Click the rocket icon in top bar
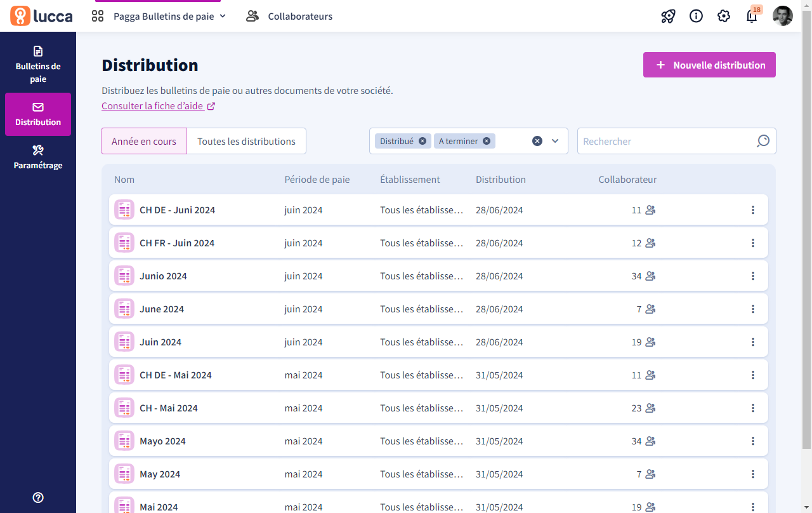Image resolution: width=812 pixels, height=513 pixels. pos(668,17)
